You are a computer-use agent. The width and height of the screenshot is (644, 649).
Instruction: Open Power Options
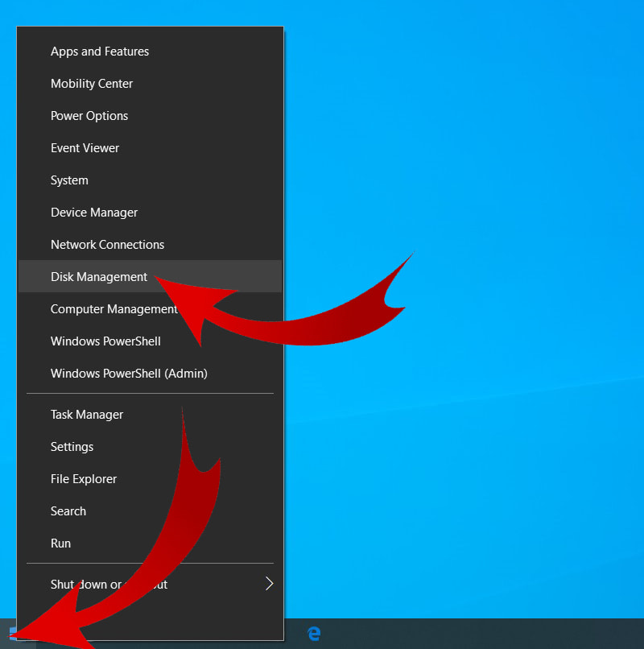tap(89, 115)
